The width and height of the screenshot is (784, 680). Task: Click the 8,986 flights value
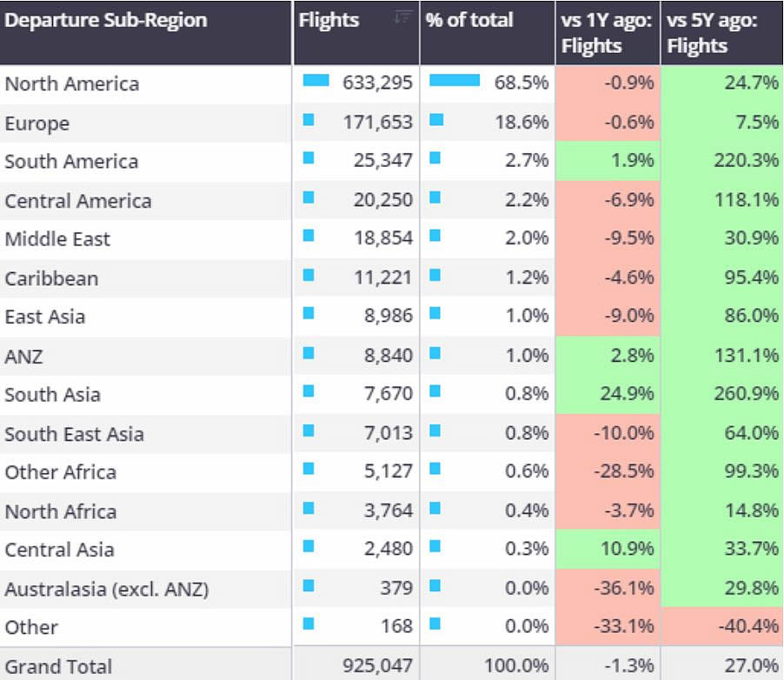(x=388, y=316)
